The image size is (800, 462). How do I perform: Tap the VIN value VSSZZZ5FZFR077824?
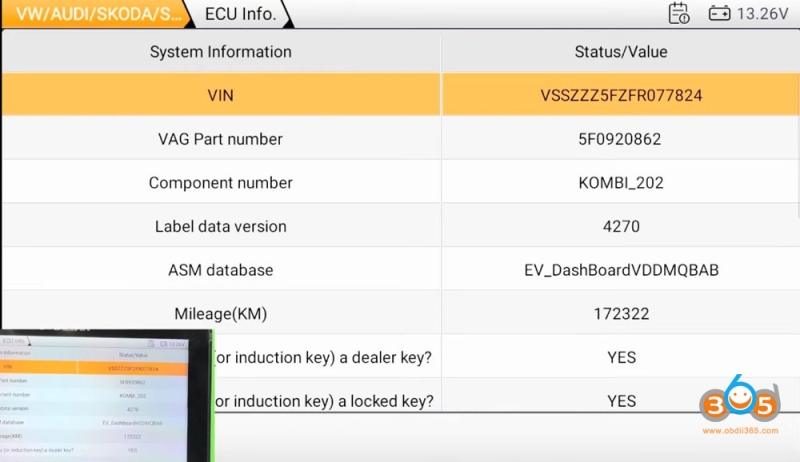[x=620, y=96]
